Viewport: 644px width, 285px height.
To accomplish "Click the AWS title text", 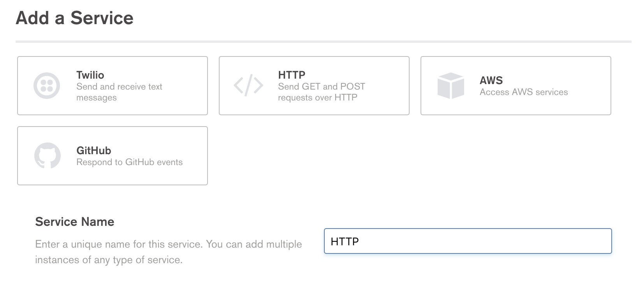I will pyautogui.click(x=491, y=80).
